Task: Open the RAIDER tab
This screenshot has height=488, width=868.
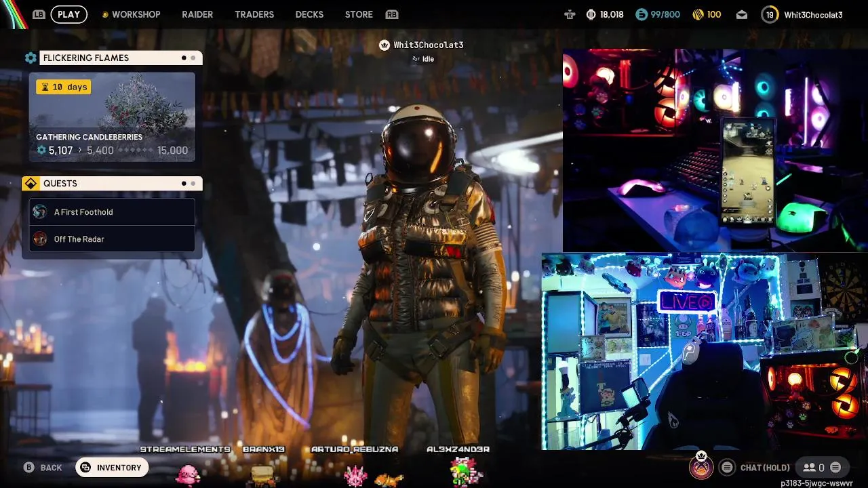Action: point(197,14)
